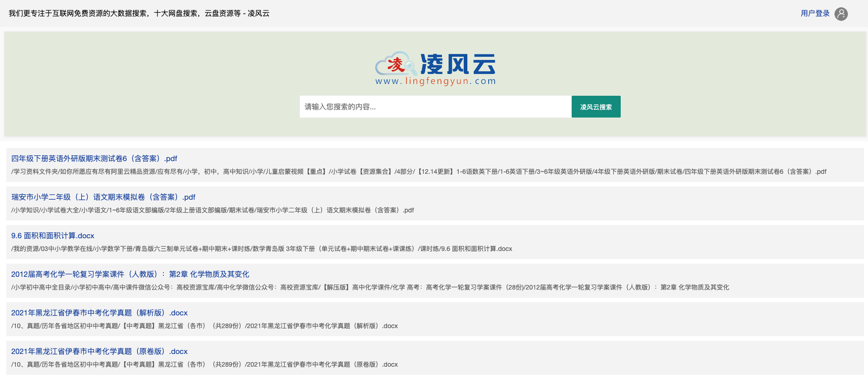
Task: Open 瑞安市小学二年级语文期末模拟卷 pdf result
Action: (x=103, y=197)
